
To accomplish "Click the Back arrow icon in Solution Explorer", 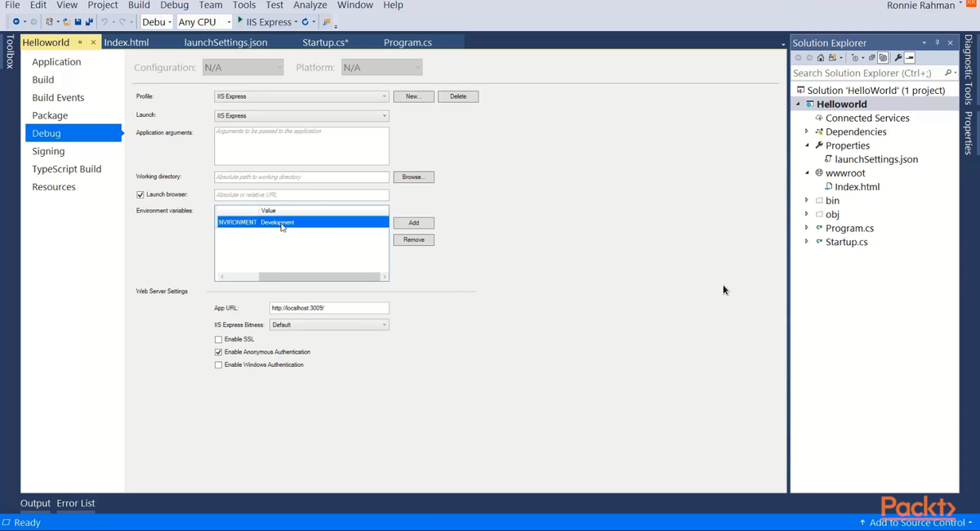I will pyautogui.click(x=798, y=58).
